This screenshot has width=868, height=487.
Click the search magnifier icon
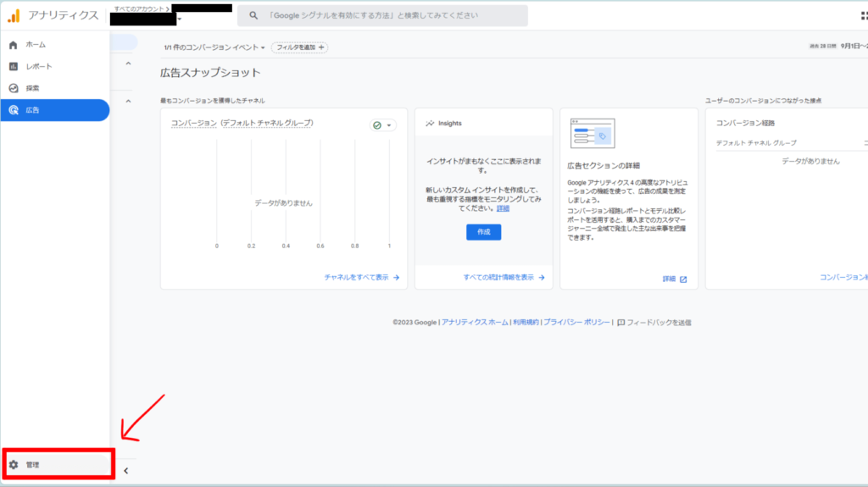[253, 16]
